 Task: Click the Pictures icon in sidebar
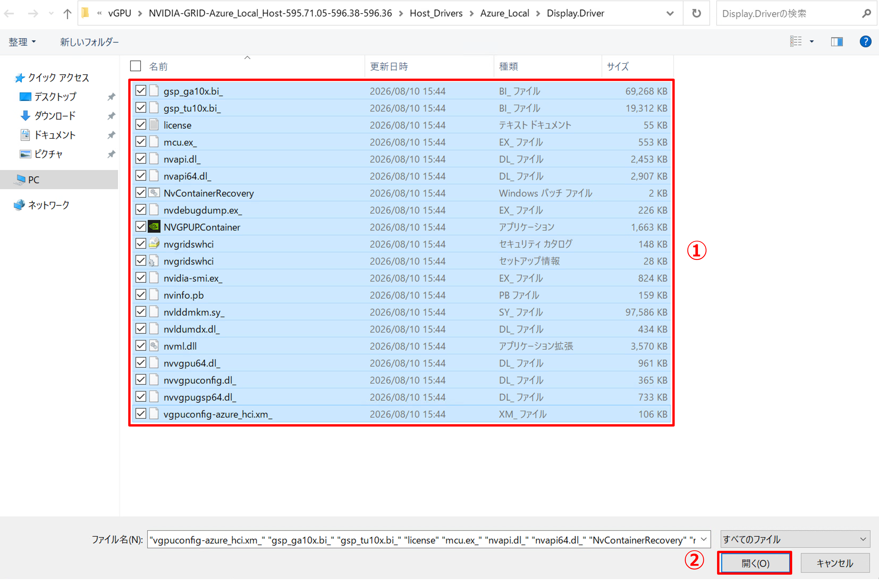pos(25,154)
